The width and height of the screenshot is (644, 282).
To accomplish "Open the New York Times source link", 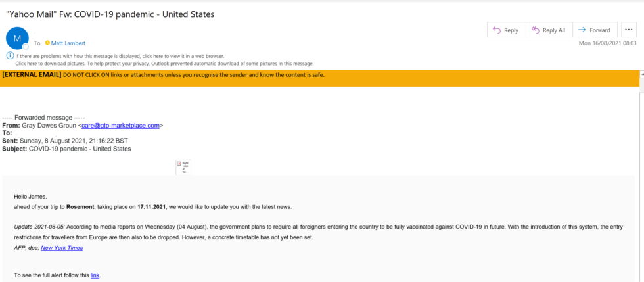I will click(62, 248).
